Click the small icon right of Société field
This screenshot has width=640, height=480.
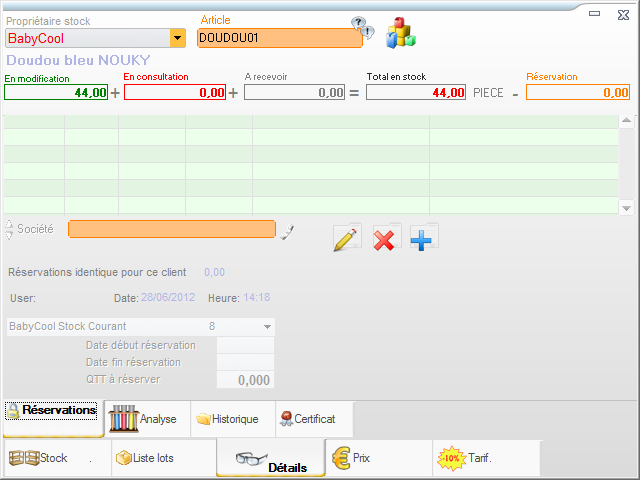point(287,232)
